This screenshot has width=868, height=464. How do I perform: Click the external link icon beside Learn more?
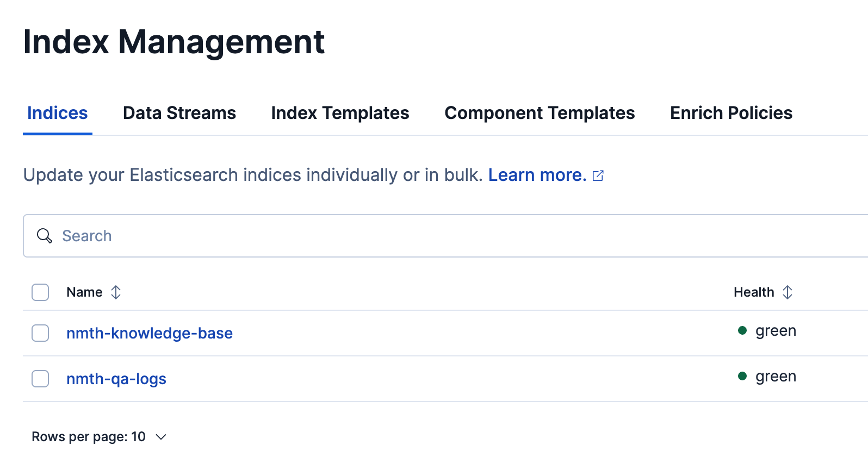(598, 175)
